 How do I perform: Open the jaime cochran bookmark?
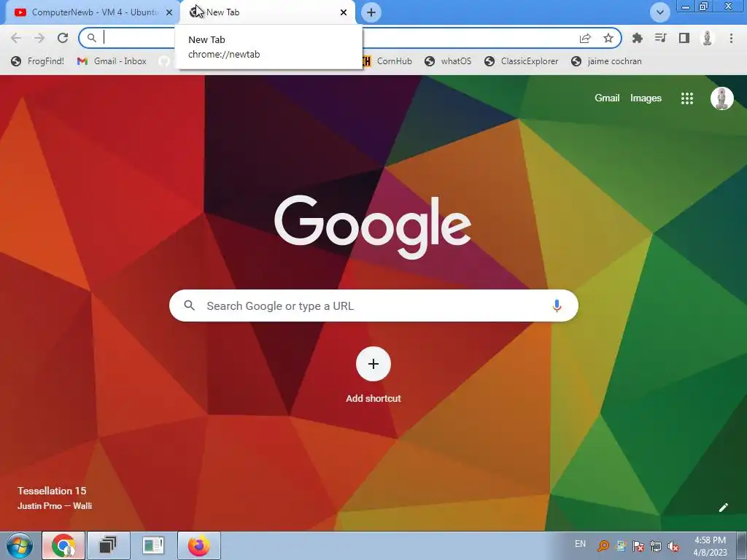point(606,61)
